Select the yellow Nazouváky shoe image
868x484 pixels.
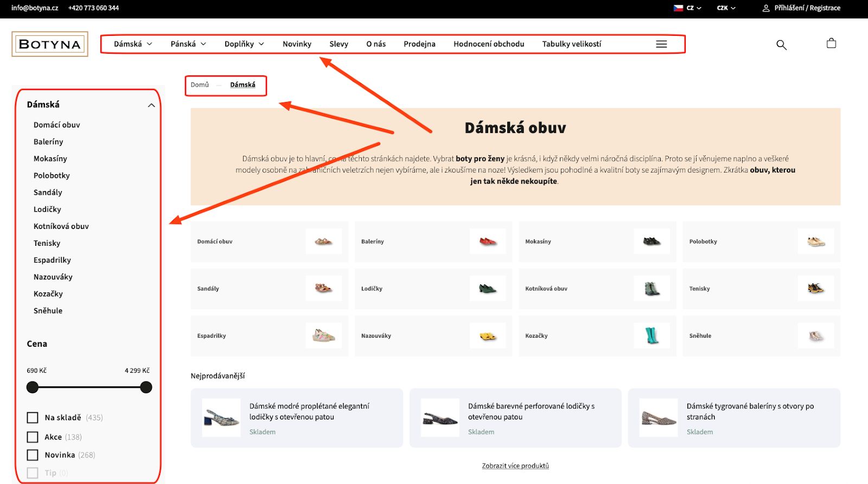click(488, 336)
